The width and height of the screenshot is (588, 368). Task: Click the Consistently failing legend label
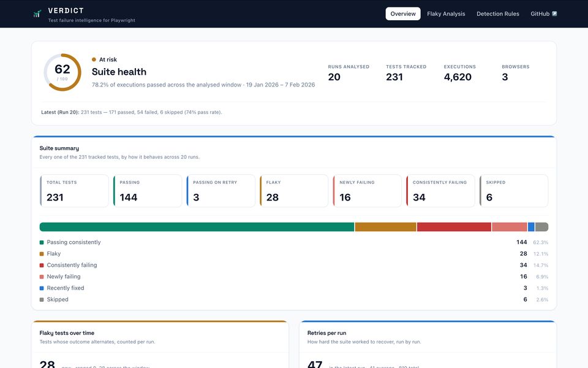click(x=72, y=265)
